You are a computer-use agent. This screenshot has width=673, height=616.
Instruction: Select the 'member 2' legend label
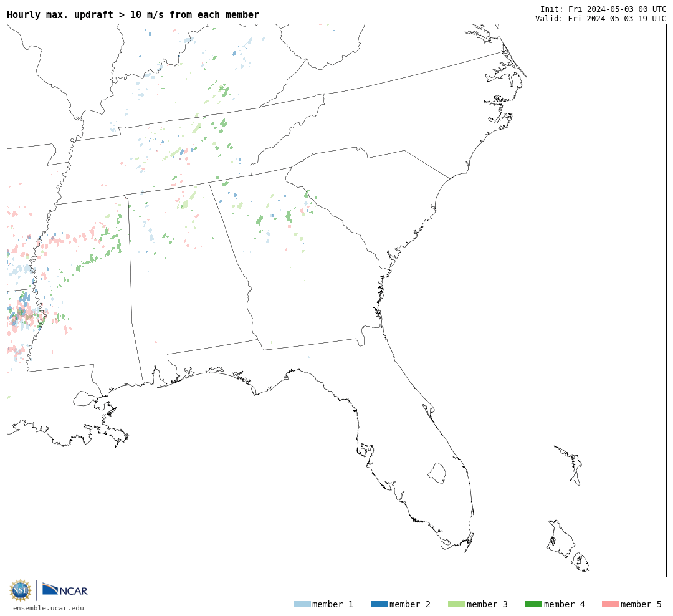pos(410,604)
